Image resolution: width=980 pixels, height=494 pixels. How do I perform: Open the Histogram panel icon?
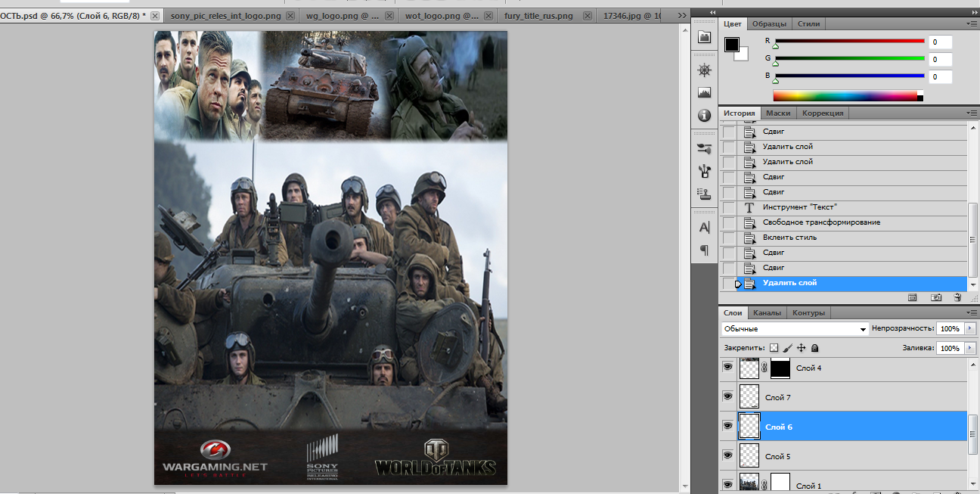[x=704, y=93]
